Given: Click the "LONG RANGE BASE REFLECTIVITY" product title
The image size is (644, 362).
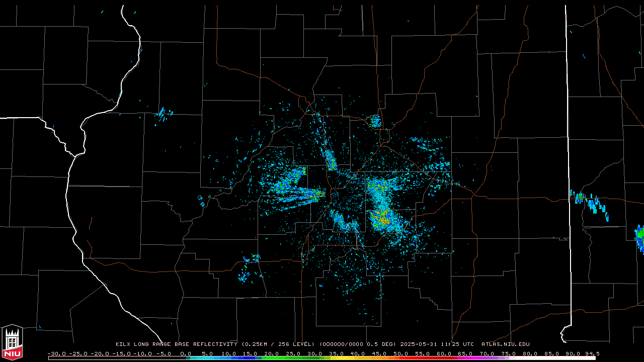Looking at the screenshot, I should [x=185, y=344].
